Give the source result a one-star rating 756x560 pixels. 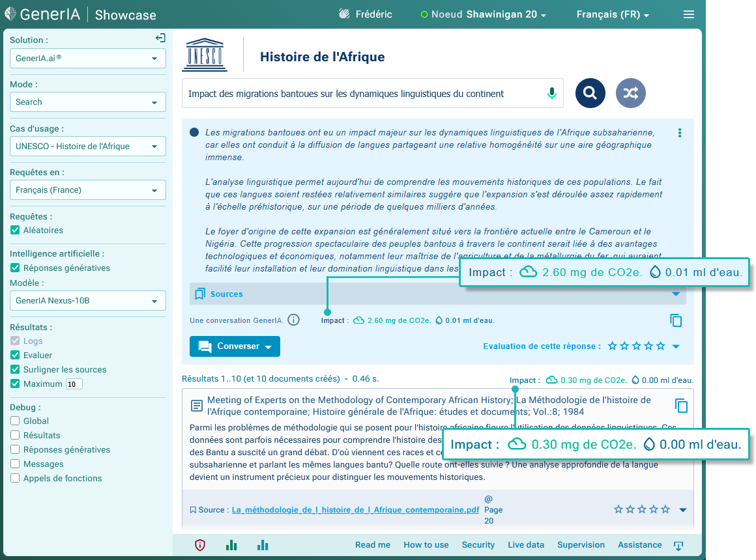pos(618,509)
